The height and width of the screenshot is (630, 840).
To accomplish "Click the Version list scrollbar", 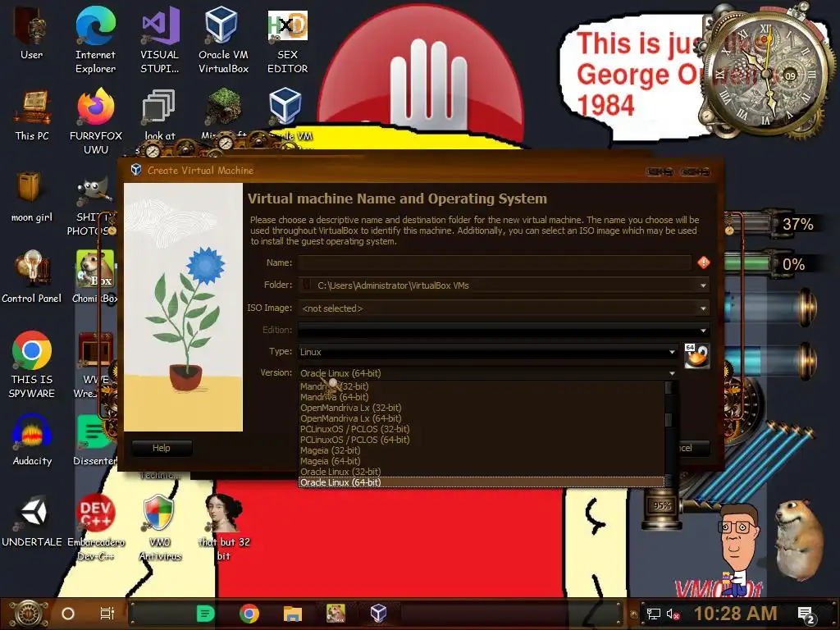I will tap(669, 434).
